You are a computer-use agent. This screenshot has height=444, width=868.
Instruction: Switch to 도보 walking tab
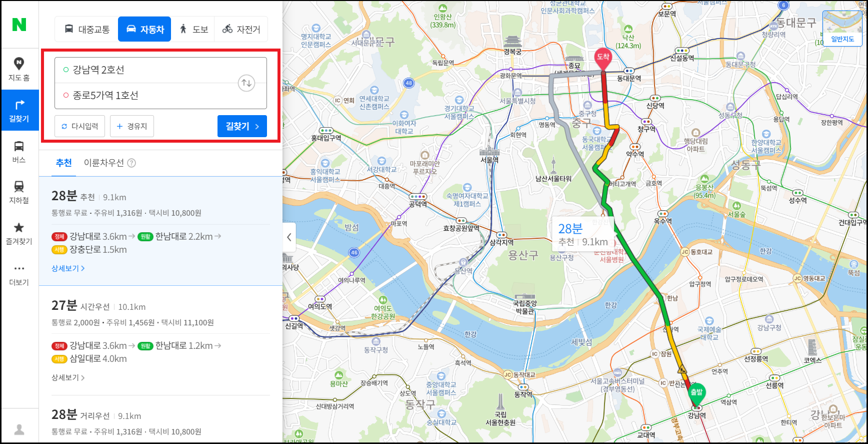click(x=193, y=29)
